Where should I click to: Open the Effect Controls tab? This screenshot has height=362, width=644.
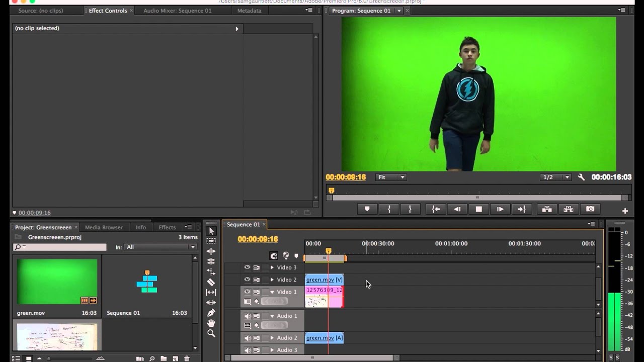point(108,11)
